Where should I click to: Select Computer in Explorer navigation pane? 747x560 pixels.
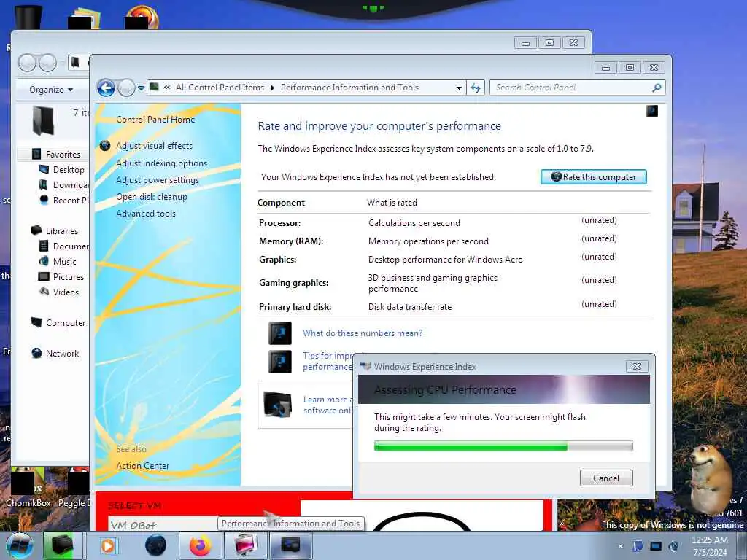point(66,323)
